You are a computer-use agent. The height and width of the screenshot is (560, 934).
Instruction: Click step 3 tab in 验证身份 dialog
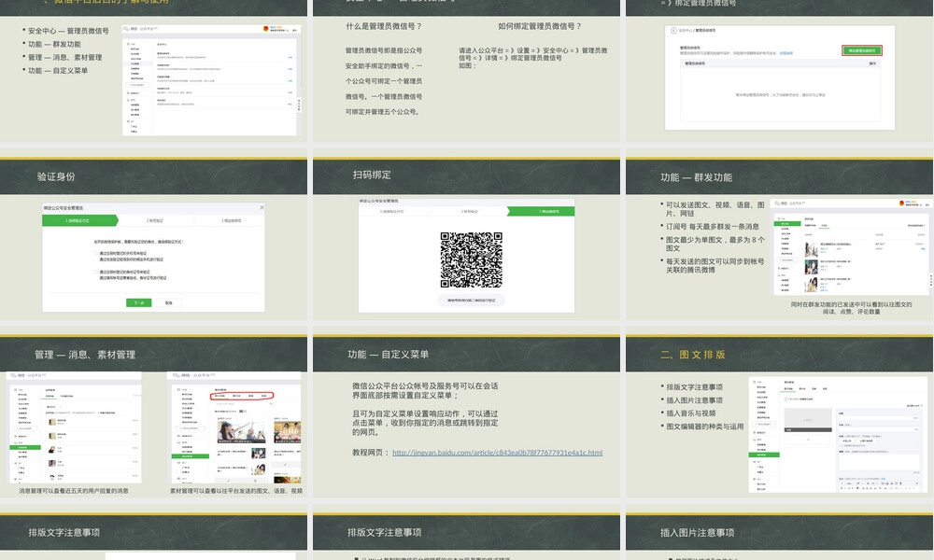230,221
